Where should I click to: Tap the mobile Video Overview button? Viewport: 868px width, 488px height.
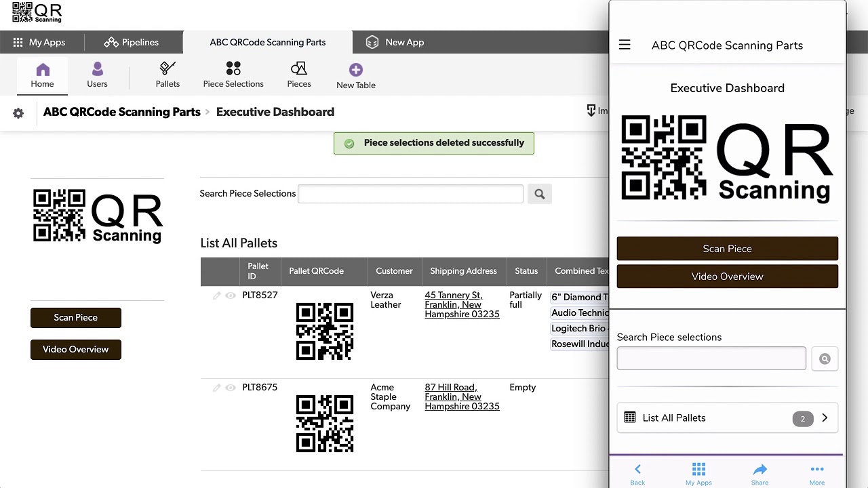pos(727,277)
